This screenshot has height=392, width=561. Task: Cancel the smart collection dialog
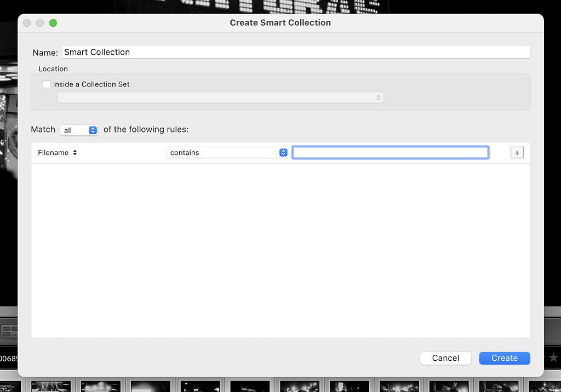(x=445, y=358)
